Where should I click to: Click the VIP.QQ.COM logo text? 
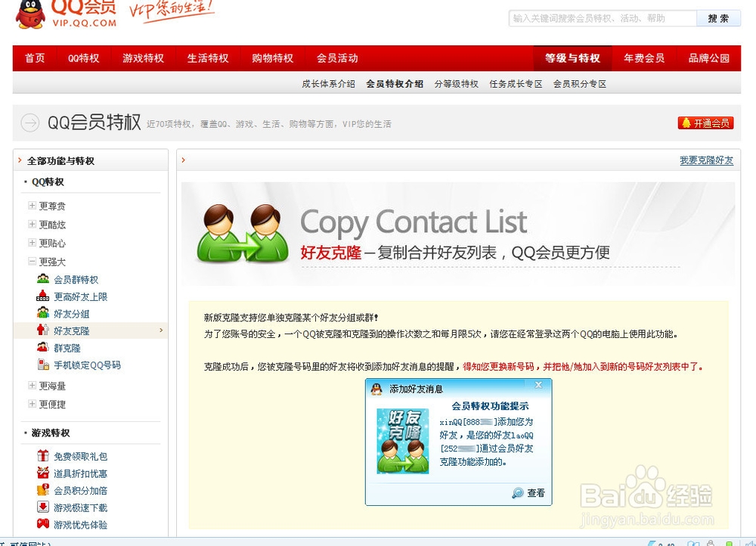coord(85,23)
